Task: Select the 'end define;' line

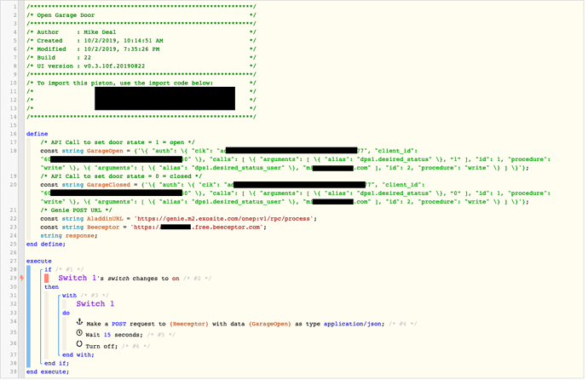Action: coord(46,244)
